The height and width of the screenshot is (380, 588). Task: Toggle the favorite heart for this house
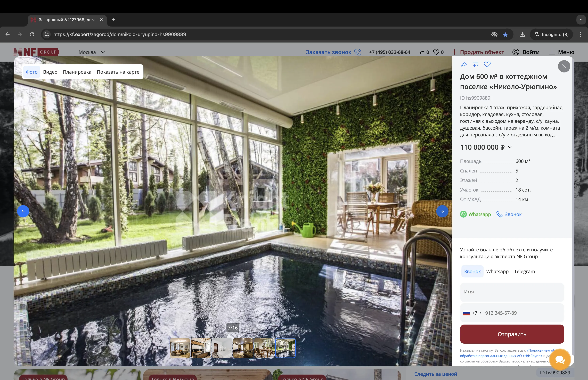[x=487, y=65]
